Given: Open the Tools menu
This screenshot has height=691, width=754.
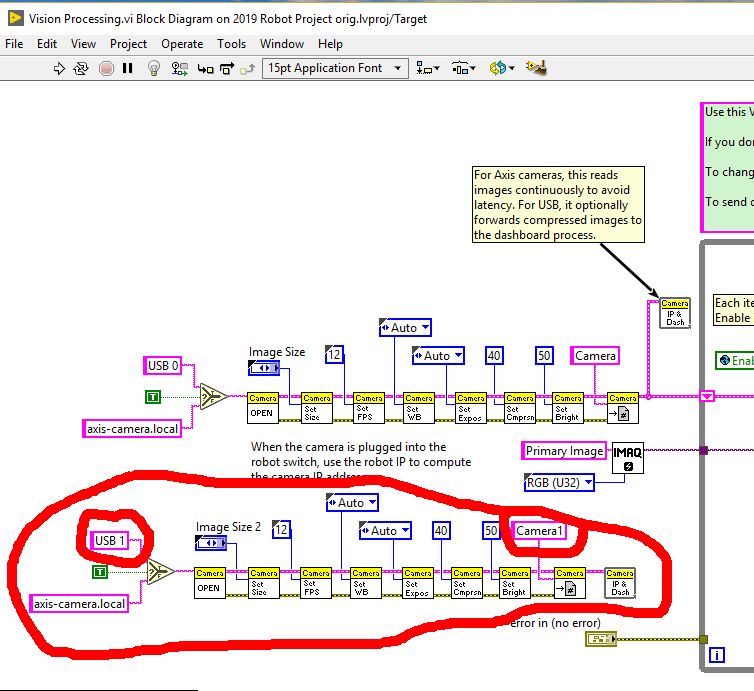Looking at the screenshot, I should [x=231, y=44].
